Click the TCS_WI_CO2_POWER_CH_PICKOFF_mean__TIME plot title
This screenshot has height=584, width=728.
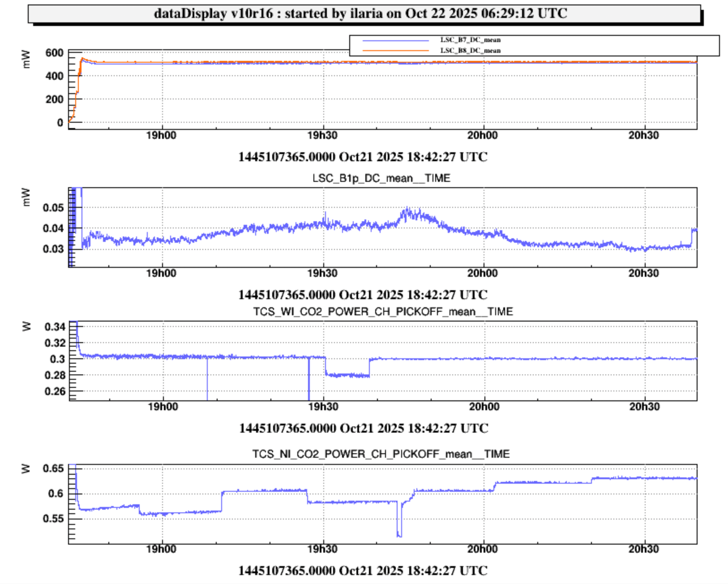383,312
